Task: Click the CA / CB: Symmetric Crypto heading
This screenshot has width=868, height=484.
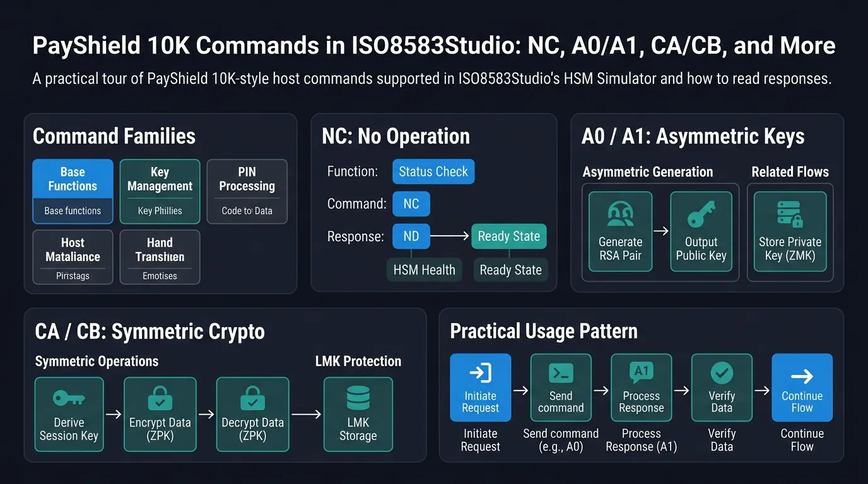Action: [x=150, y=331]
